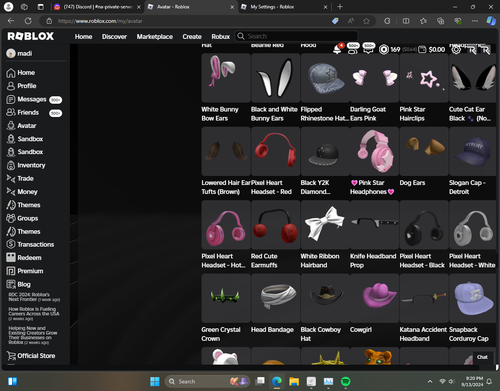
Task: Open the Roblox settings gear icon
Action: tap(456, 50)
